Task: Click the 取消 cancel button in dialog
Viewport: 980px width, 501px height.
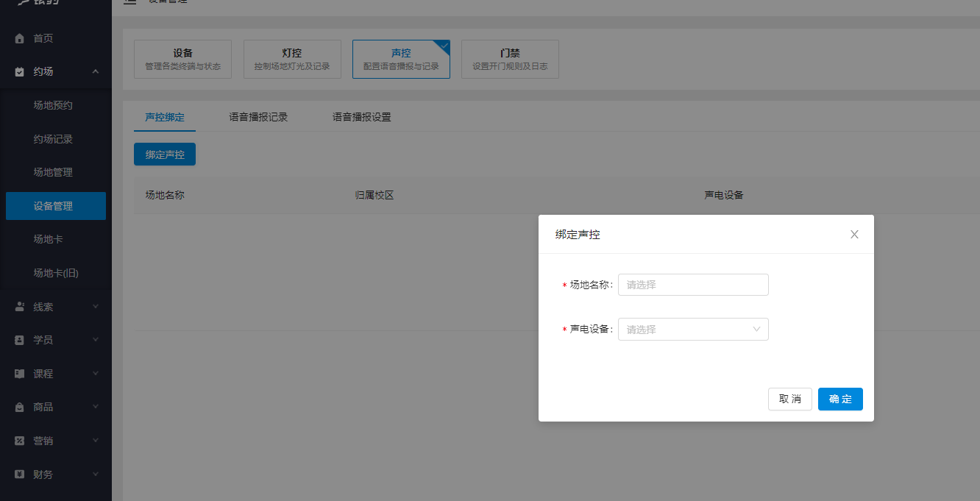Action: click(789, 399)
